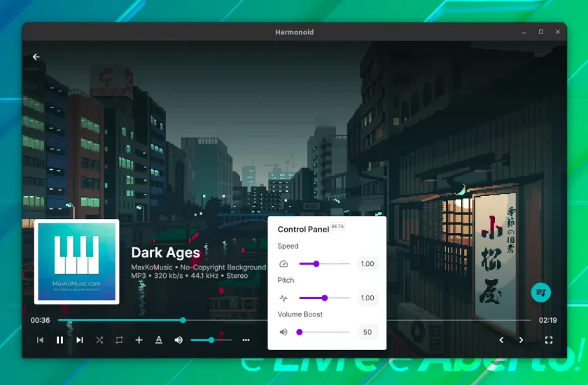Click the Volume Boost speaker icon
Screen dimensions: 588x385
(283, 332)
